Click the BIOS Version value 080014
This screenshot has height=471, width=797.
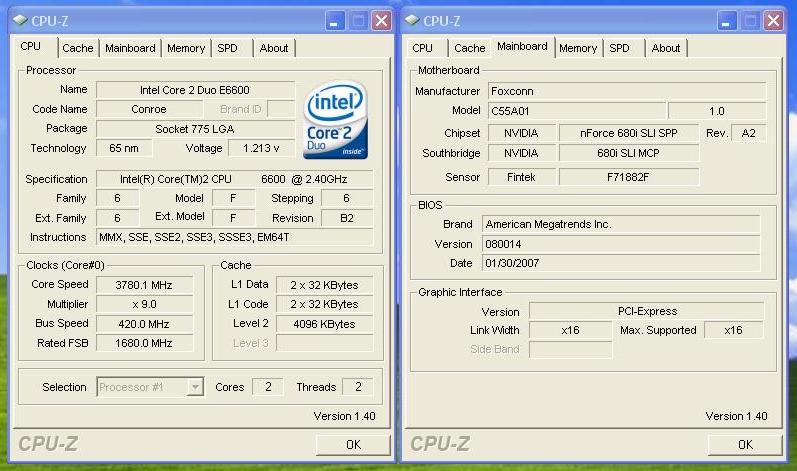coord(621,244)
